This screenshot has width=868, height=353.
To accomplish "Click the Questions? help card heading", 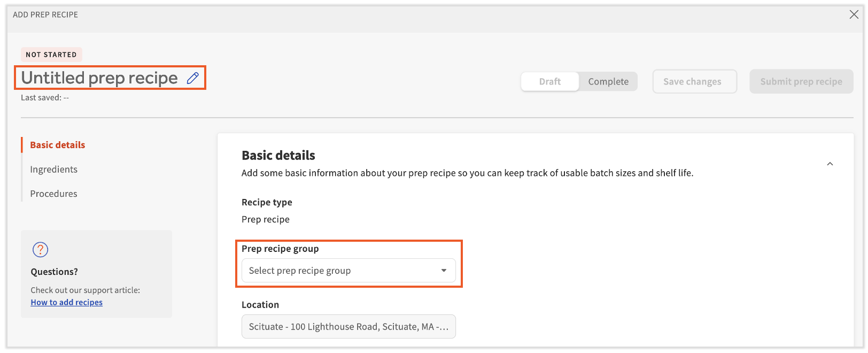I will 55,272.
